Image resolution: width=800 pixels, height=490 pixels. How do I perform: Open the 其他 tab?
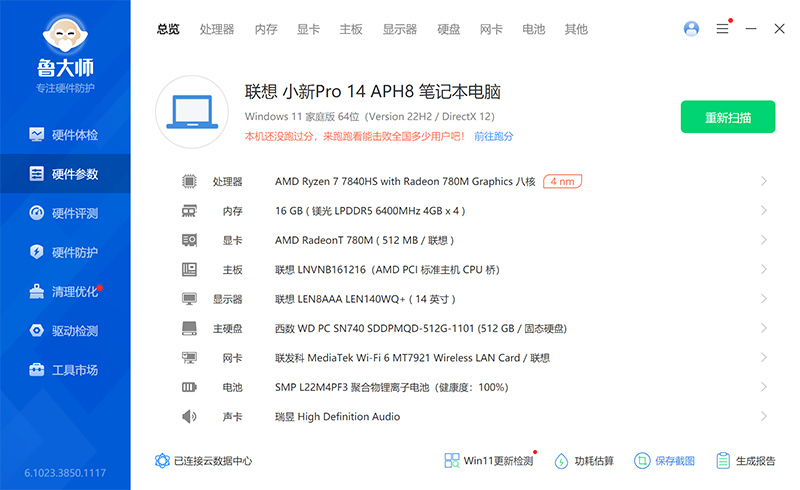pyautogui.click(x=576, y=29)
